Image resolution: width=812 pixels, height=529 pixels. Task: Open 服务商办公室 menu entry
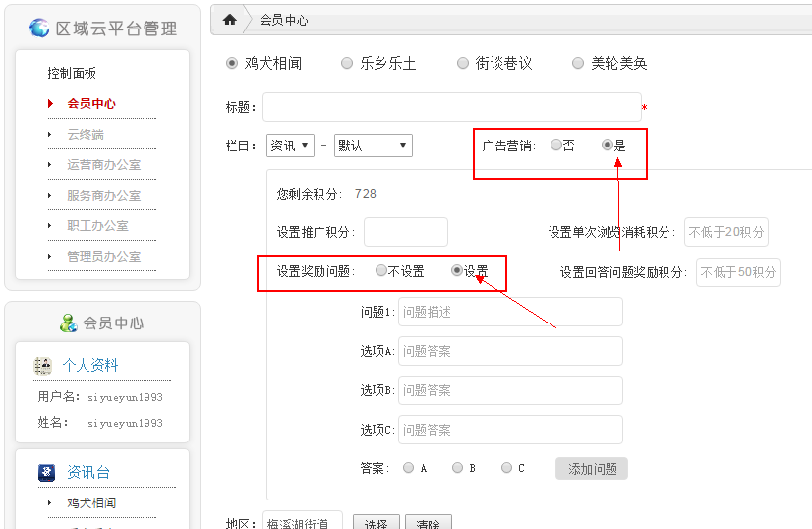tap(103, 196)
